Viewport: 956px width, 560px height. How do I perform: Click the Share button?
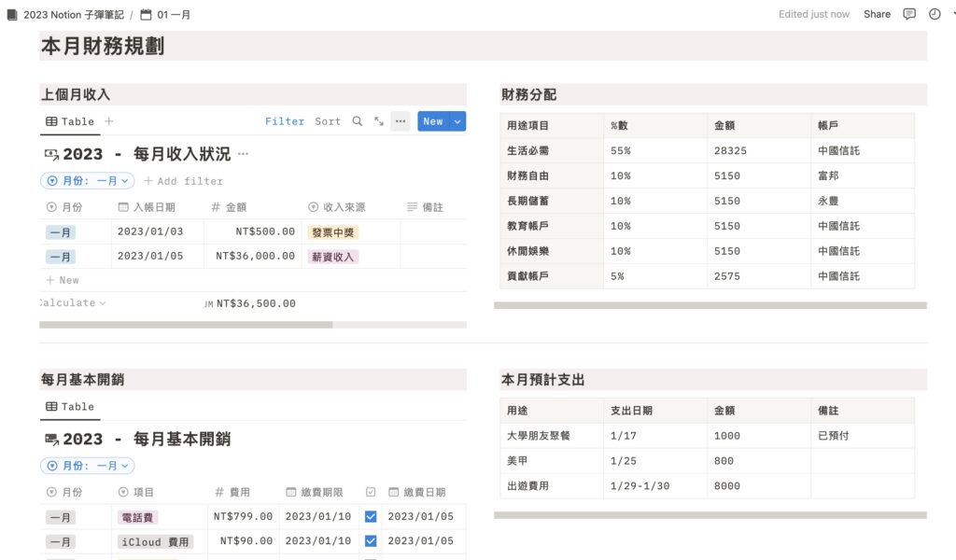pyautogui.click(x=877, y=14)
